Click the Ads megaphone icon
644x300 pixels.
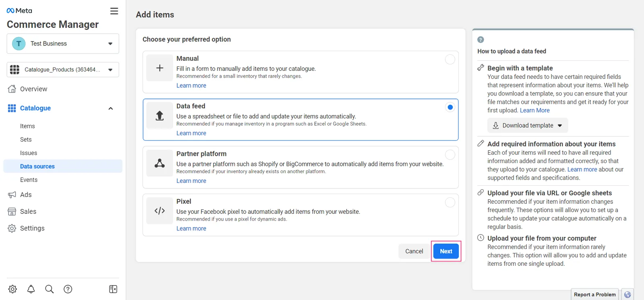[x=12, y=195]
